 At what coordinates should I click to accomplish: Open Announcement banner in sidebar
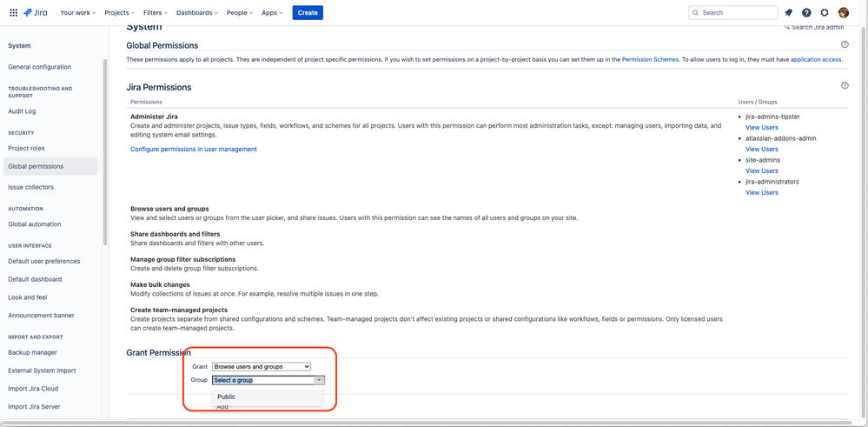pos(42,316)
